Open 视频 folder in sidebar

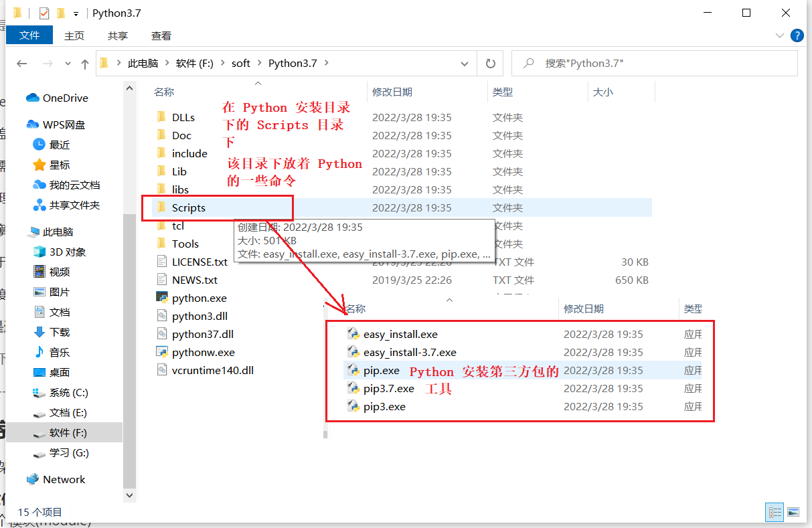pyautogui.click(x=59, y=272)
